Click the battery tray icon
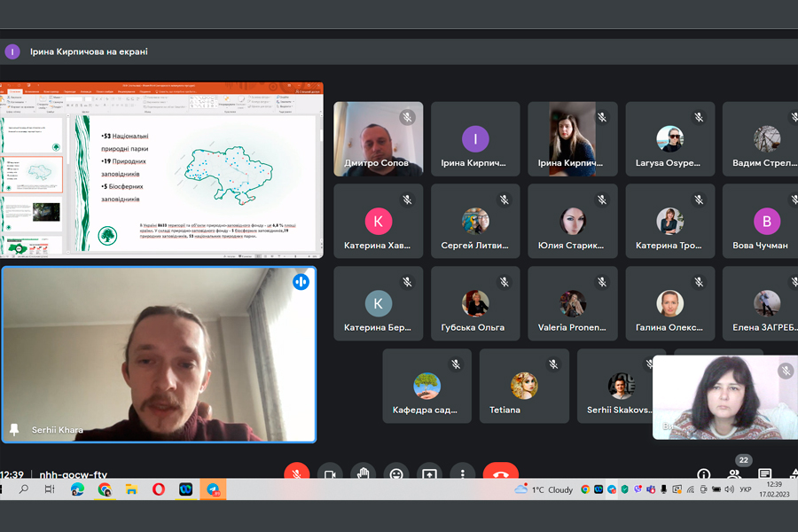Viewport: 798px width, 532px height. coord(716,489)
